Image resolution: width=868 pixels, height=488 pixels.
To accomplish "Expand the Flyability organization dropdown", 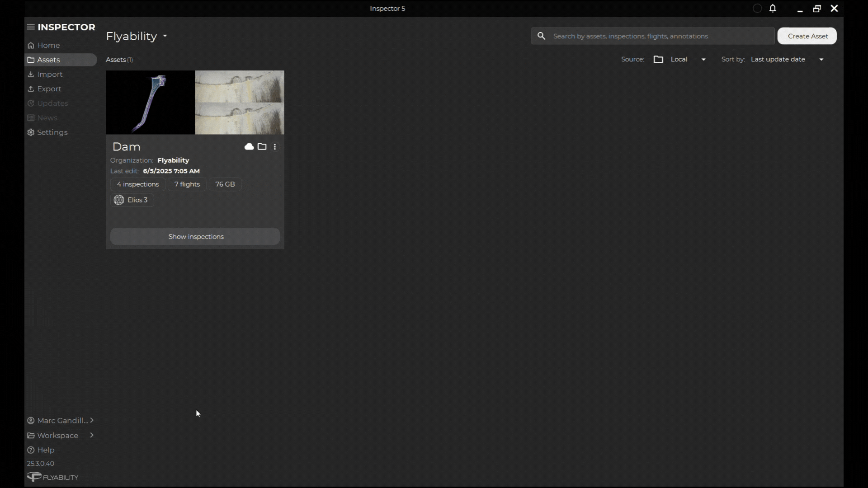I will (x=165, y=36).
